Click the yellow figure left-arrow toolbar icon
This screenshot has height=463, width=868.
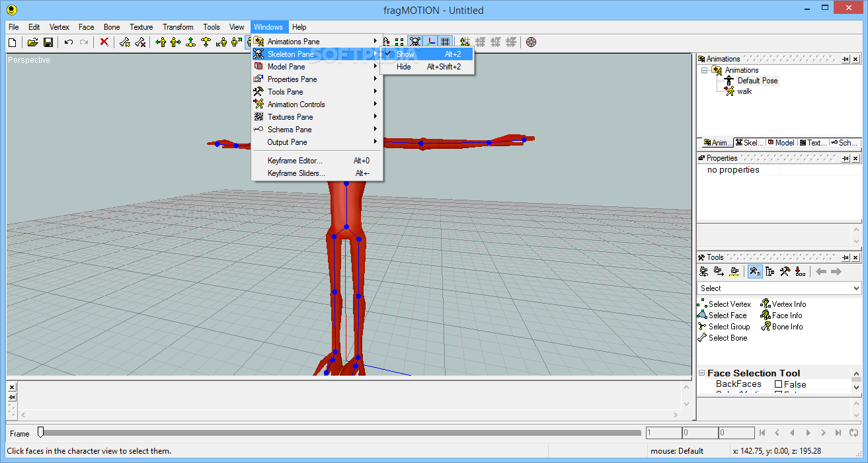pyautogui.click(x=161, y=42)
